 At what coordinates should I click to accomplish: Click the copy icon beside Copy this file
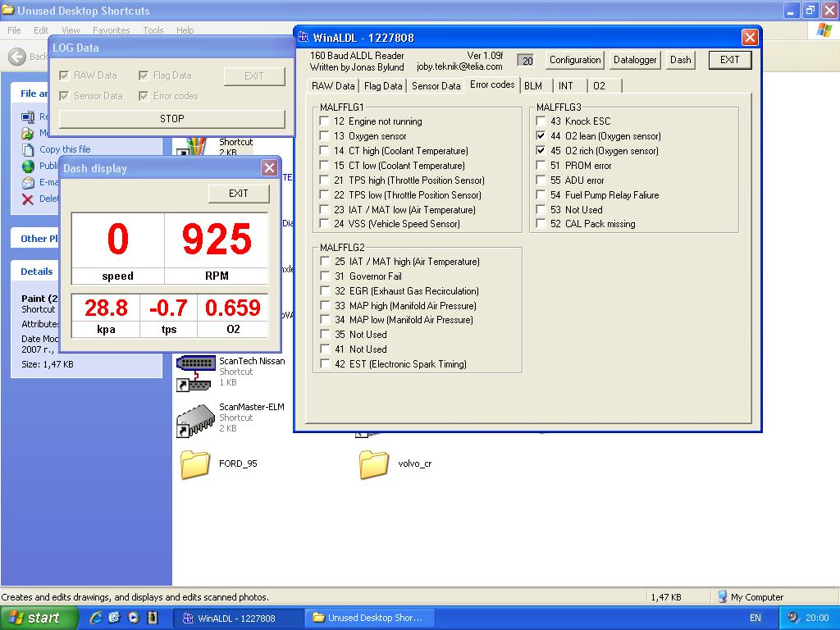[28, 149]
